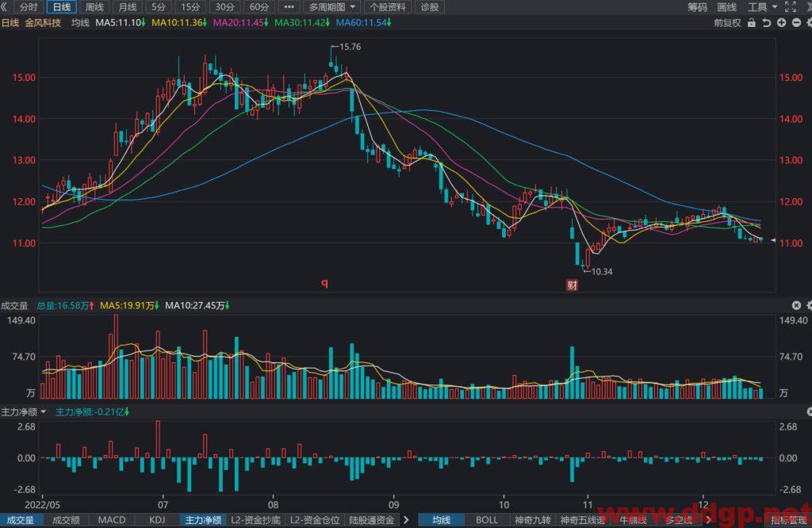Click the 均线 indicator label in header
The image size is (812, 528).
click(x=80, y=23)
